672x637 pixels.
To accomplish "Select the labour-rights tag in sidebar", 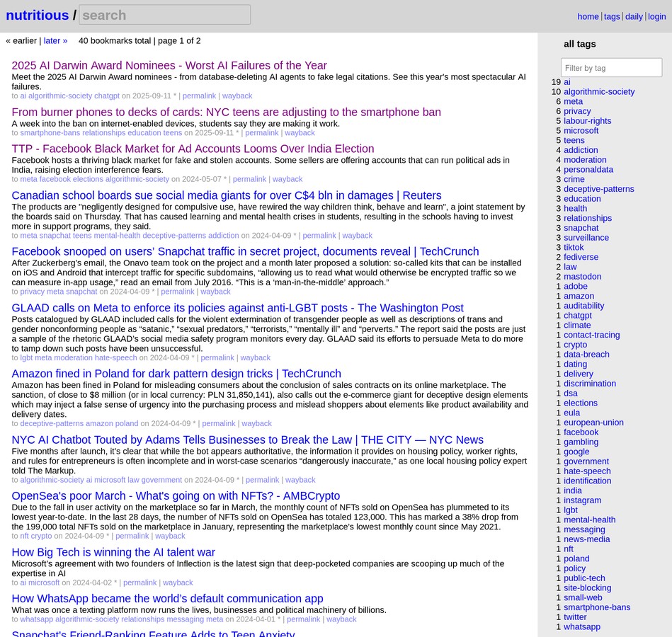I will pyautogui.click(x=587, y=121).
